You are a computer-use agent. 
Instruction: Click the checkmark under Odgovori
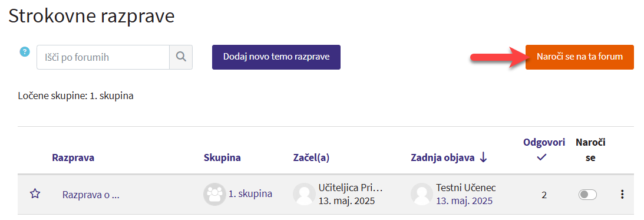pos(541,157)
